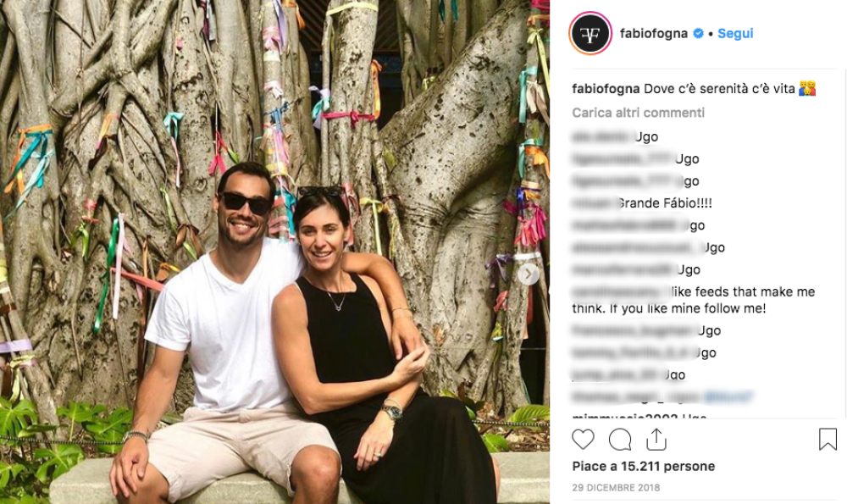Open the fabiofogna profile picture avatar
The image size is (847, 504).
590,34
